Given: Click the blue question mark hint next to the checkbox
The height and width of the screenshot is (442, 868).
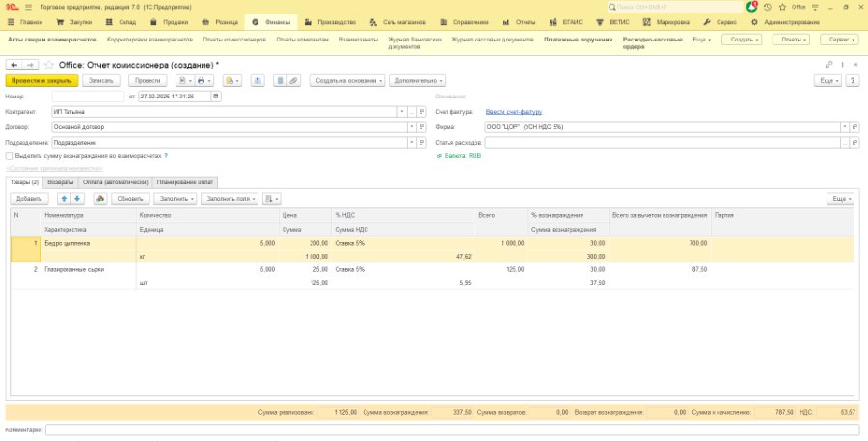Looking at the screenshot, I should [x=166, y=156].
